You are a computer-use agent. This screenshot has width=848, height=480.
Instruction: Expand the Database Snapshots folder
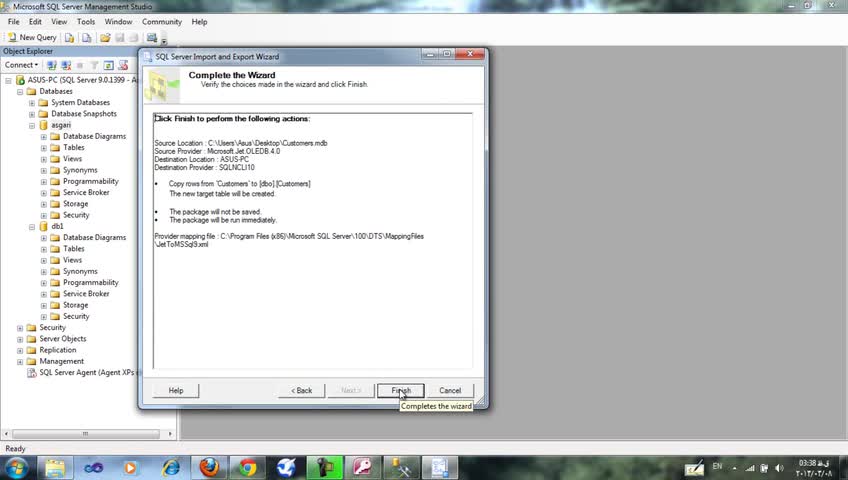[x=32, y=115]
